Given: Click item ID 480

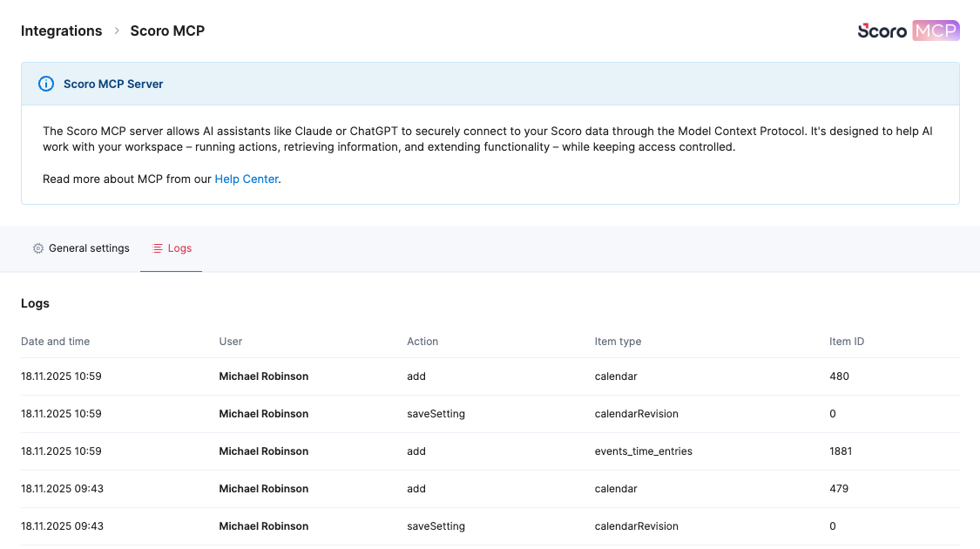Looking at the screenshot, I should click(x=839, y=376).
